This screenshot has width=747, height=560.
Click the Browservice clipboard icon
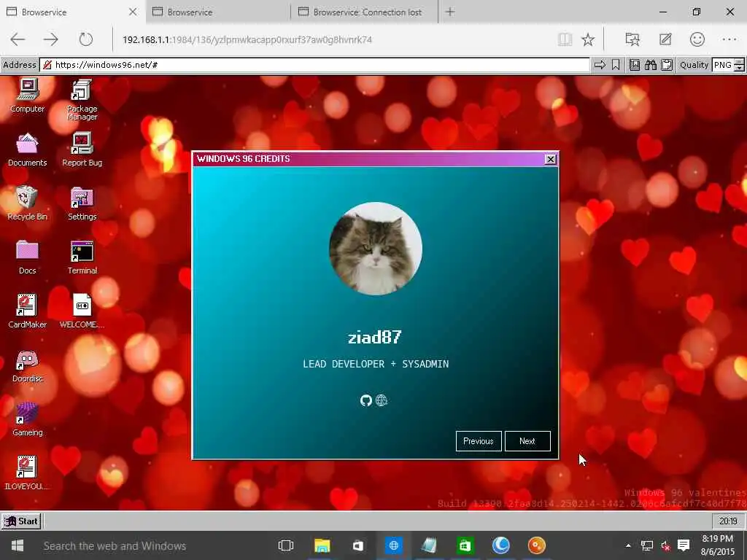click(667, 65)
